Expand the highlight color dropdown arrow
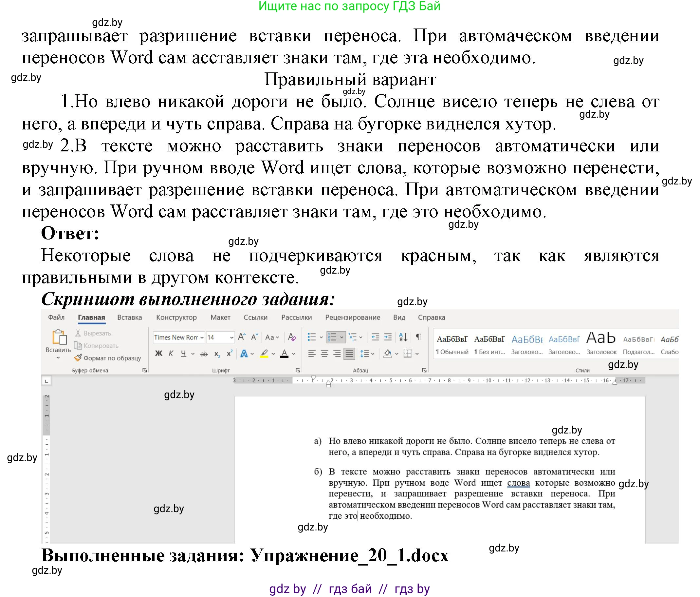 pos(273,354)
